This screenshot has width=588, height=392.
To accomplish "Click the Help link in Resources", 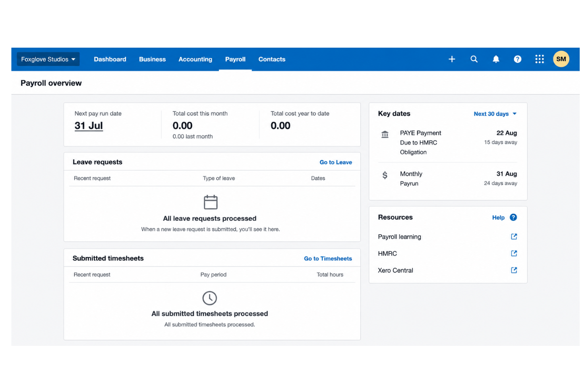I will 498,218.
